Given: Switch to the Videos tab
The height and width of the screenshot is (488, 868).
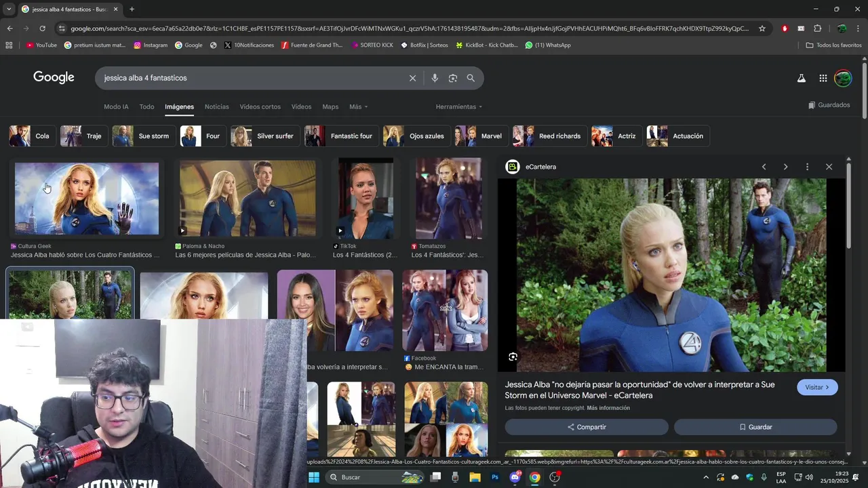Looking at the screenshot, I should pos(302,107).
